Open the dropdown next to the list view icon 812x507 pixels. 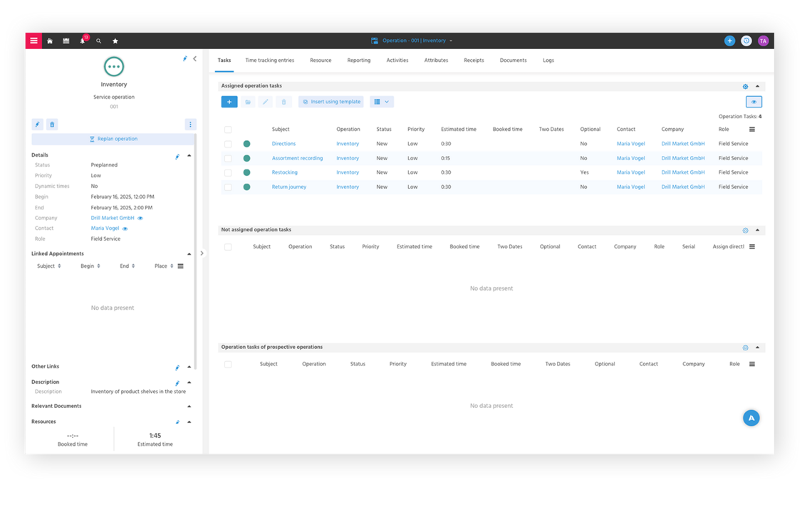388,102
